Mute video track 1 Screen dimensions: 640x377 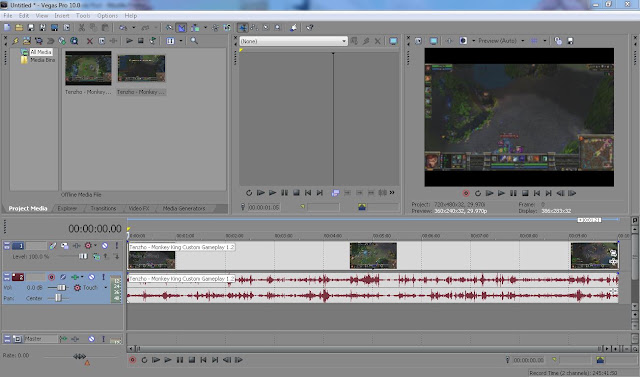[x=105, y=246]
